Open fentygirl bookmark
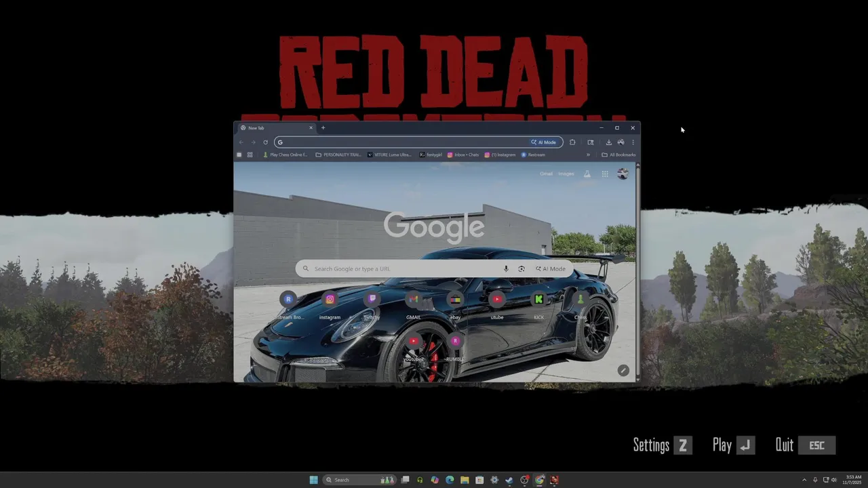Image resolution: width=868 pixels, height=488 pixels. (431, 155)
